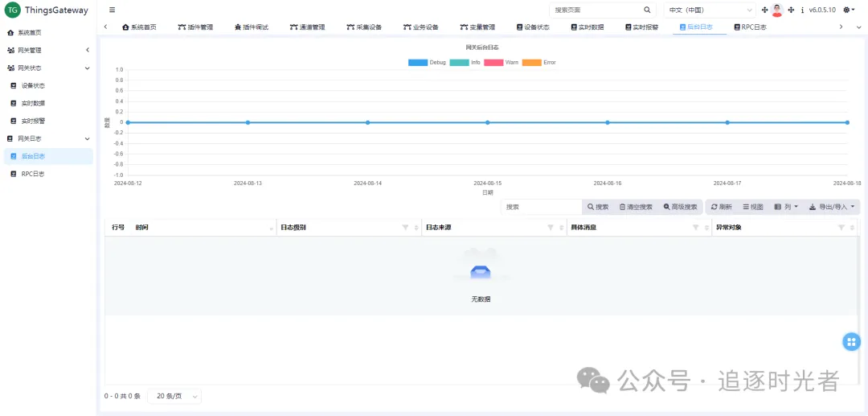868x416 pixels.
Task: Open the 列 columns dropdown
Action: (x=786, y=207)
